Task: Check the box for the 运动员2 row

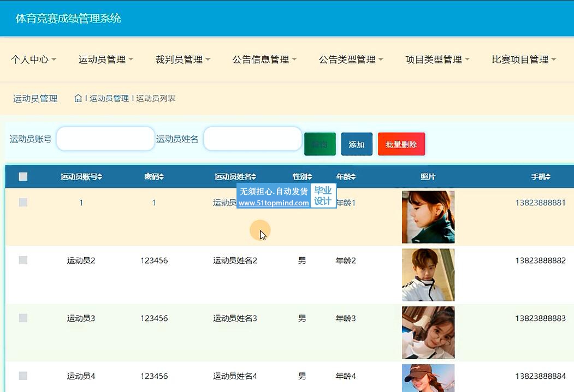Action: (x=23, y=260)
